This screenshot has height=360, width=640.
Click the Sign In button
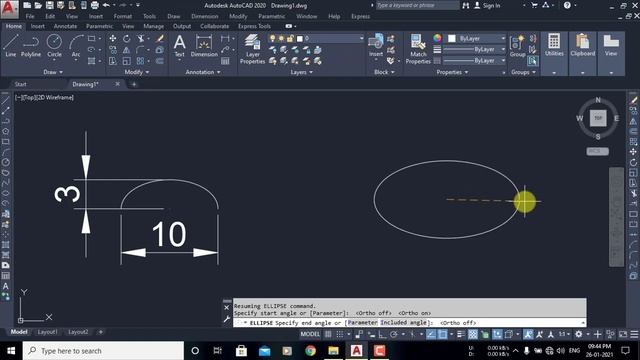[x=487, y=5]
